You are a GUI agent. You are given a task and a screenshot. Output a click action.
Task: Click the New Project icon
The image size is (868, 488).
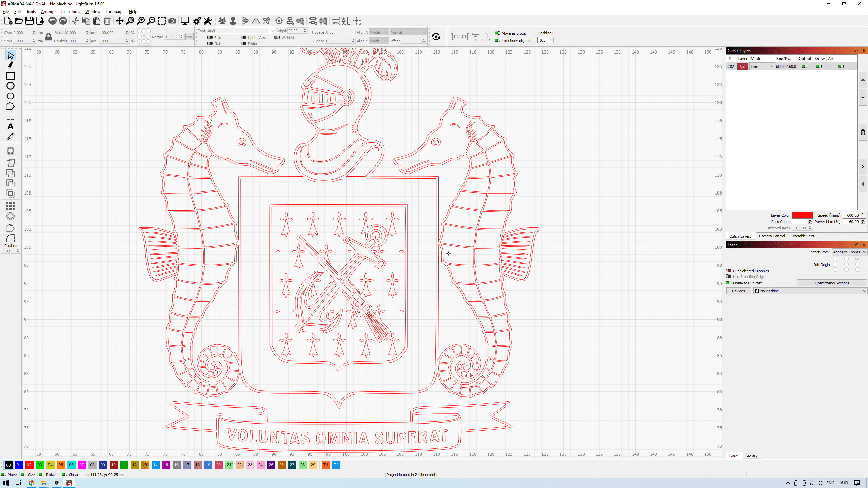(x=8, y=21)
